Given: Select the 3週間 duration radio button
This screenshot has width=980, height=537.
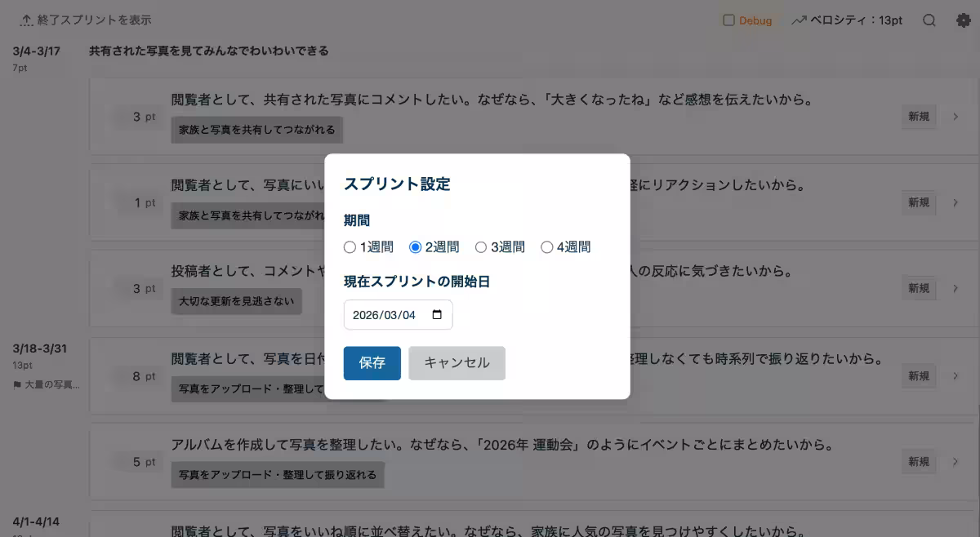Looking at the screenshot, I should click(480, 247).
